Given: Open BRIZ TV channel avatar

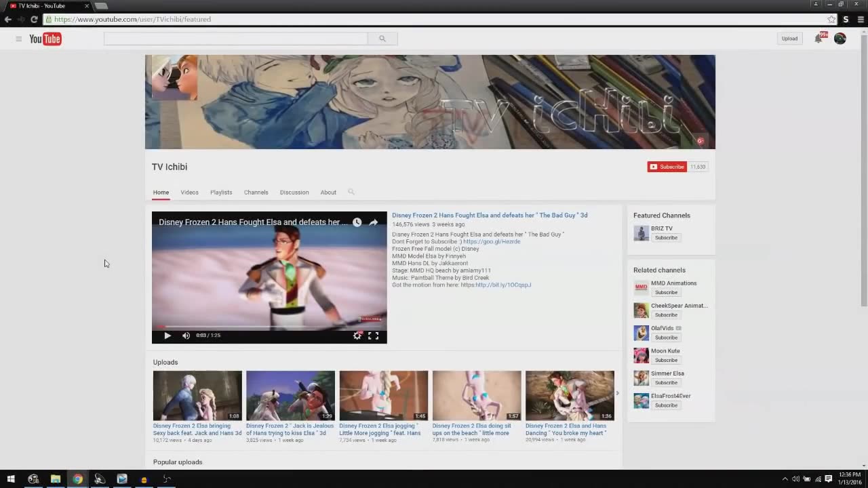Looking at the screenshot, I should point(641,233).
